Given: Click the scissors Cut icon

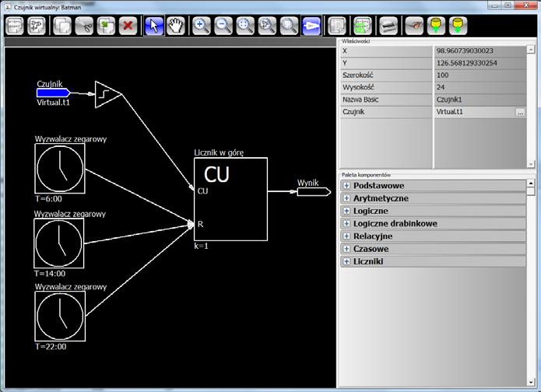Looking at the screenshot, I should tap(84, 26).
